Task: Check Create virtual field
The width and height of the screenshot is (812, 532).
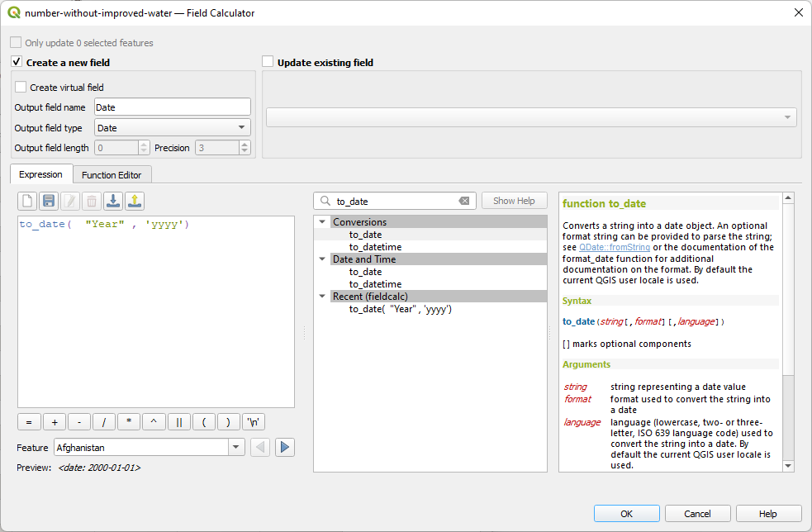Action: (21, 87)
